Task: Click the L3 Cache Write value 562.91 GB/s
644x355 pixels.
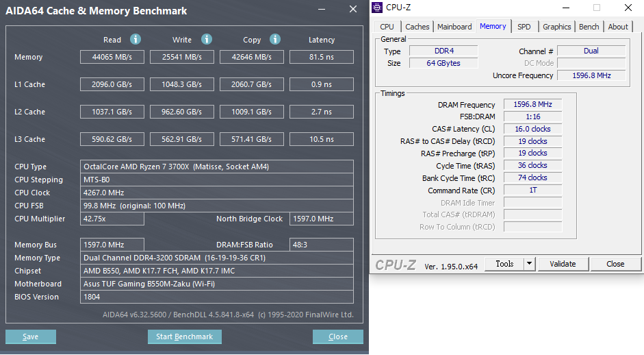Action: [182, 139]
